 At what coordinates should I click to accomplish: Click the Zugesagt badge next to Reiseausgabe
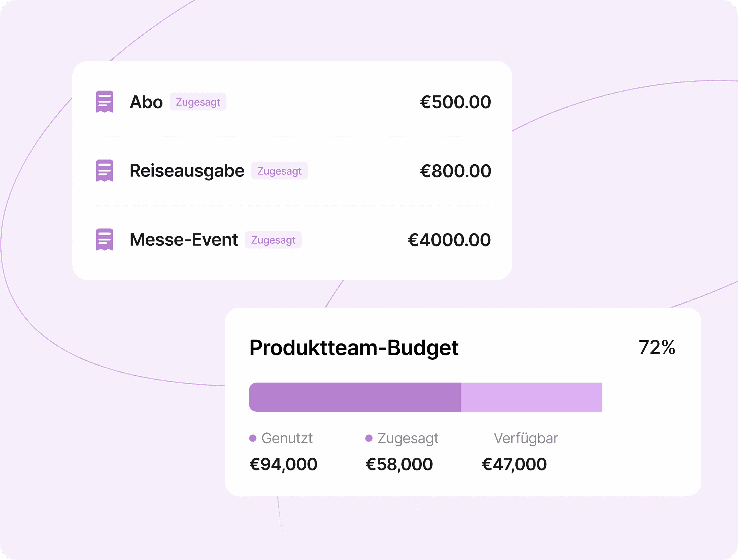(279, 171)
